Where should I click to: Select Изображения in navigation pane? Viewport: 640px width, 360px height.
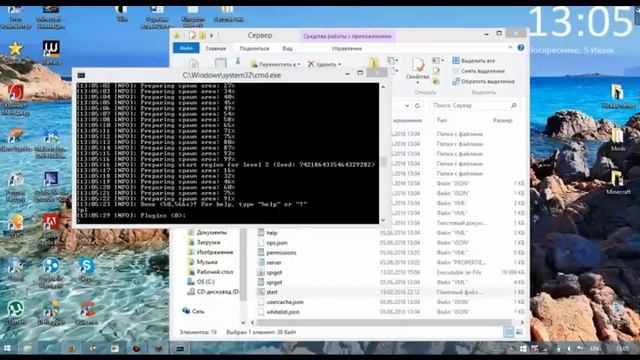click(210, 252)
